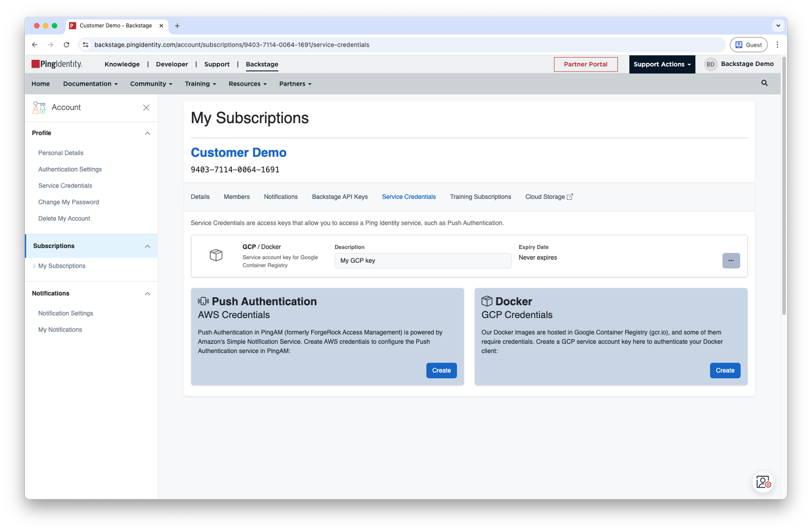Click the floating help widget icon
The height and width of the screenshot is (532, 812).
(x=763, y=482)
